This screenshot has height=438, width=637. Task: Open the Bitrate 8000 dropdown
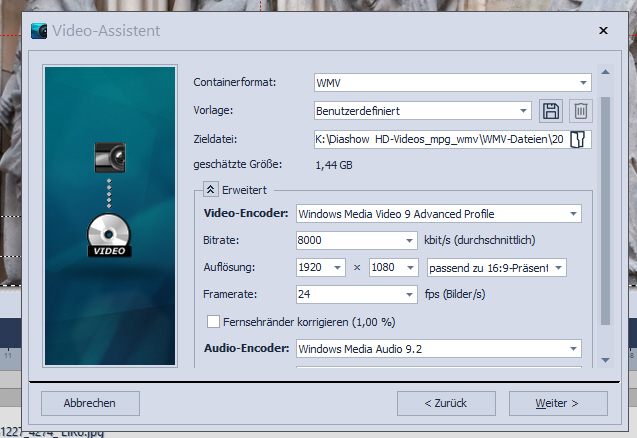click(409, 241)
